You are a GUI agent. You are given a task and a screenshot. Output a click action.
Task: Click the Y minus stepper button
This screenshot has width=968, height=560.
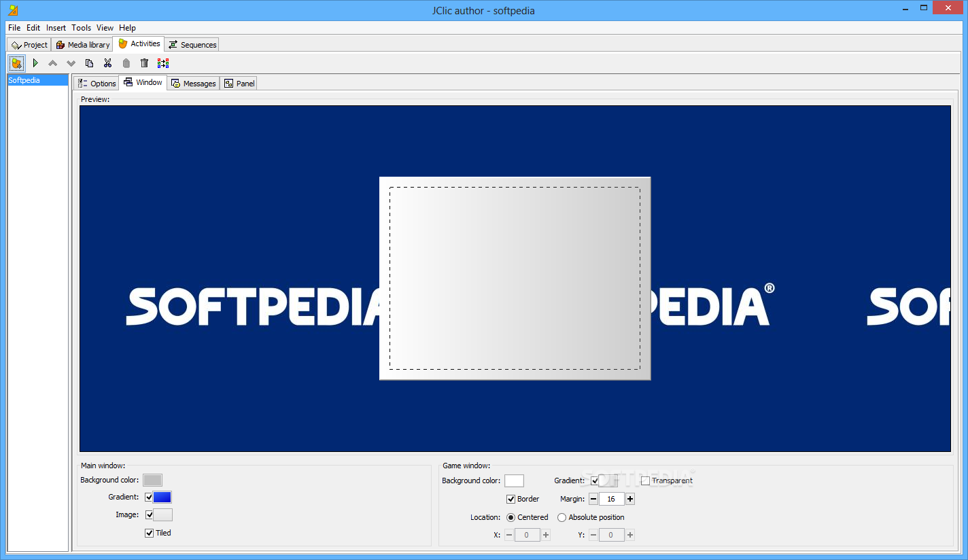593,536
